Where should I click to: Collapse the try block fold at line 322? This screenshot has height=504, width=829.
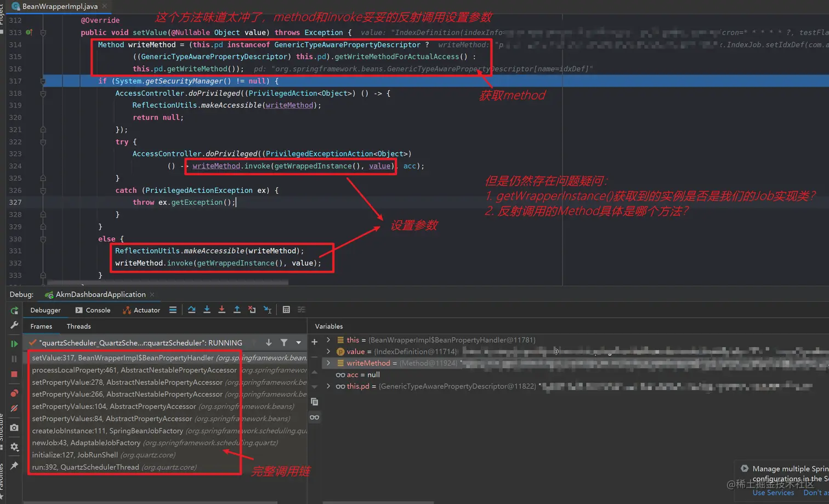tap(43, 142)
